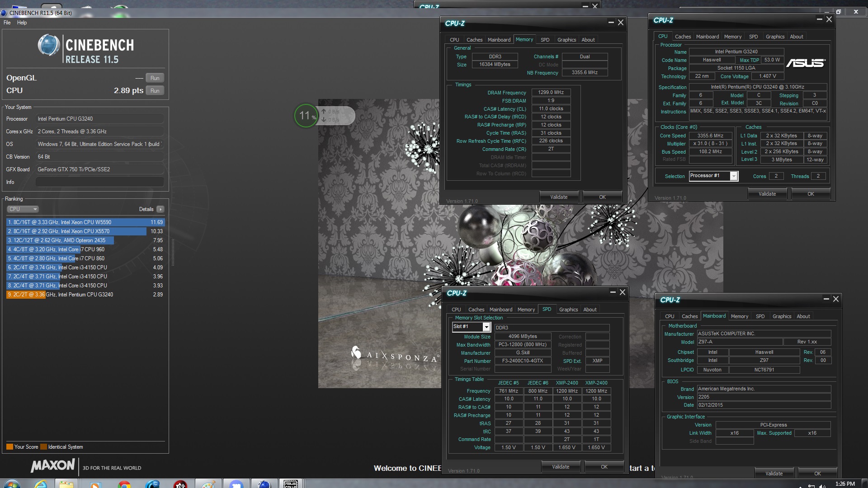The width and height of the screenshot is (868, 488).
Task: Select the AMD Opteron 2435 ranking row
Action: coord(85,240)
